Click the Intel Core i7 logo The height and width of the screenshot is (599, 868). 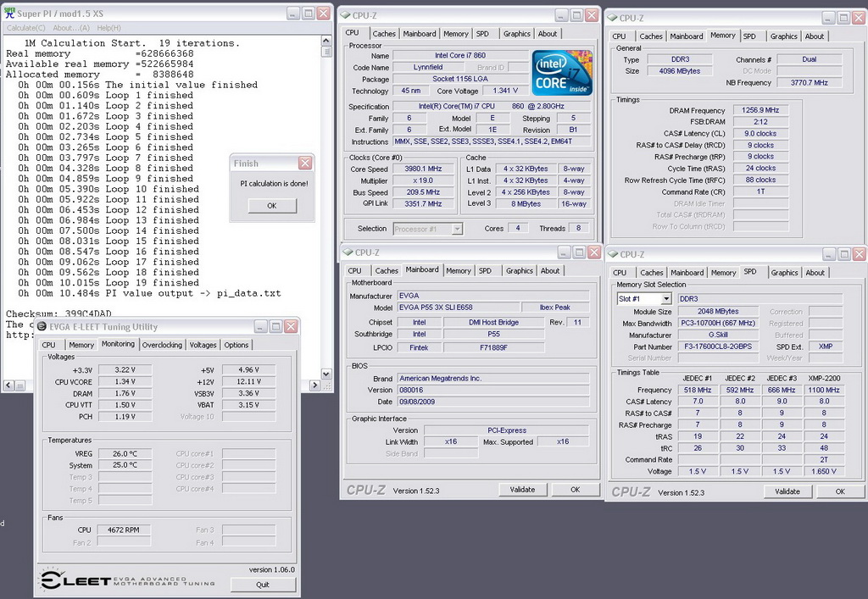click(563, 73)
